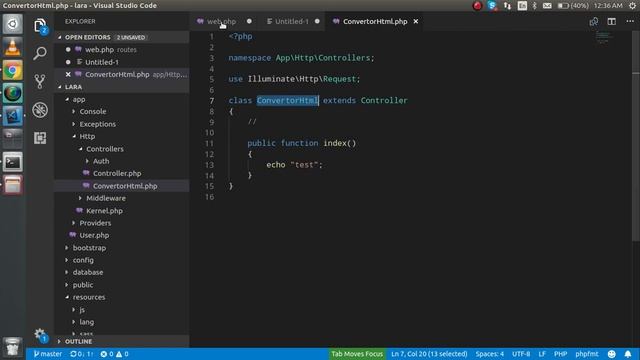
Task: Click the phpfmt status item
Action: [x=587, y=354]
